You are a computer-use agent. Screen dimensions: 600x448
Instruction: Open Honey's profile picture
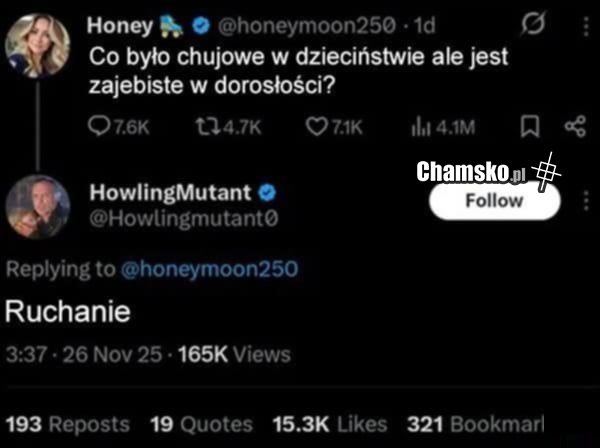tap(38, 45)
